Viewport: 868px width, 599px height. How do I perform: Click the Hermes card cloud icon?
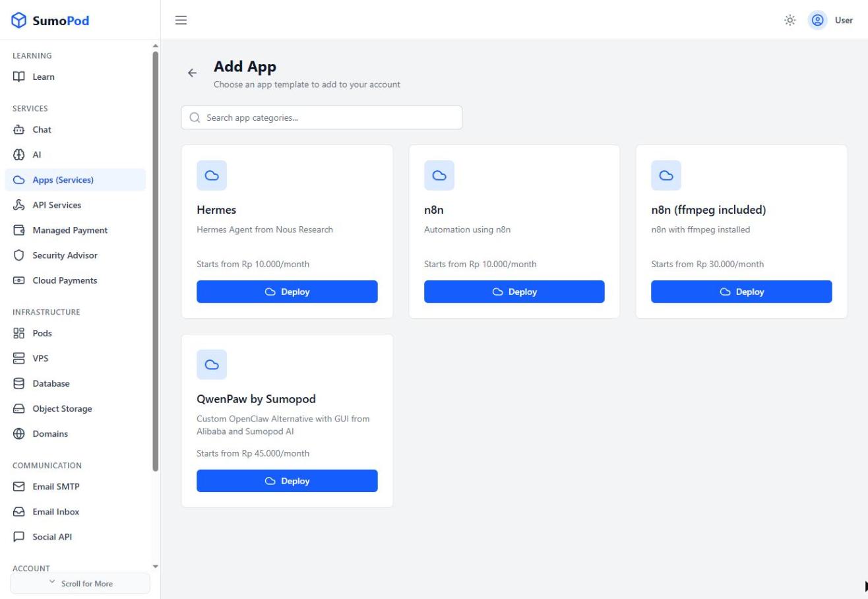[x=212, y=175]
